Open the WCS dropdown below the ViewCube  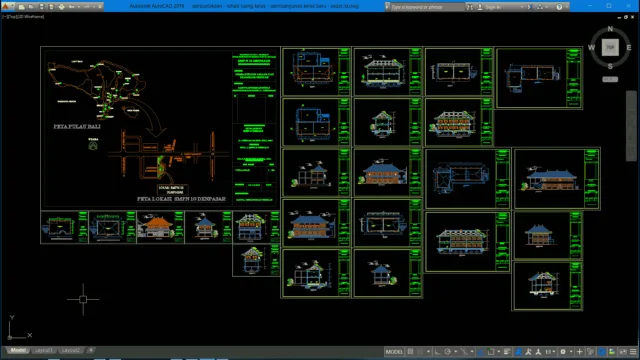point(610,79)
